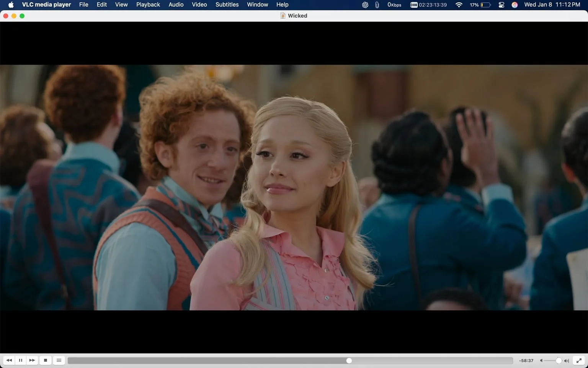Image resolution: width=588 pixels, height=368 pixels.
Task: Open the Audio menu
Action: point(176,5)
